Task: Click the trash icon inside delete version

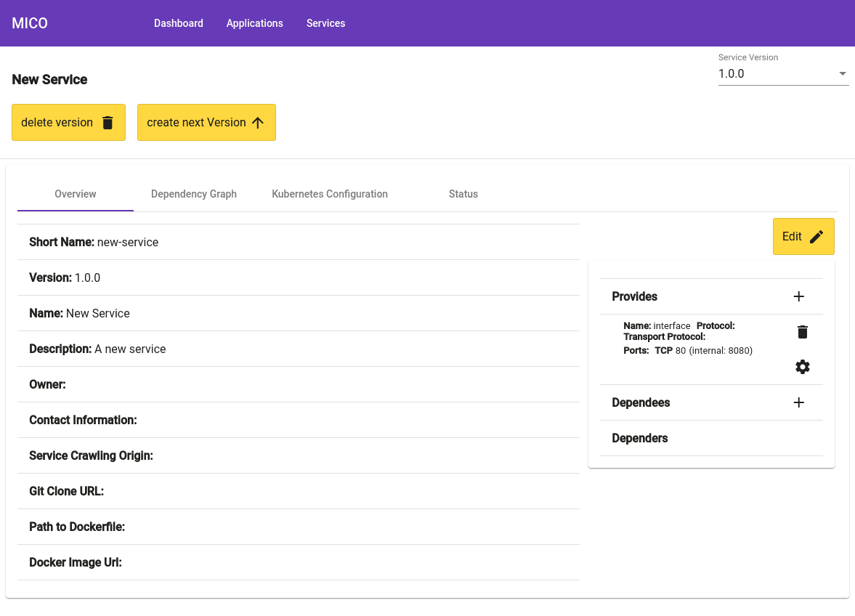Action: pos(108,122)
